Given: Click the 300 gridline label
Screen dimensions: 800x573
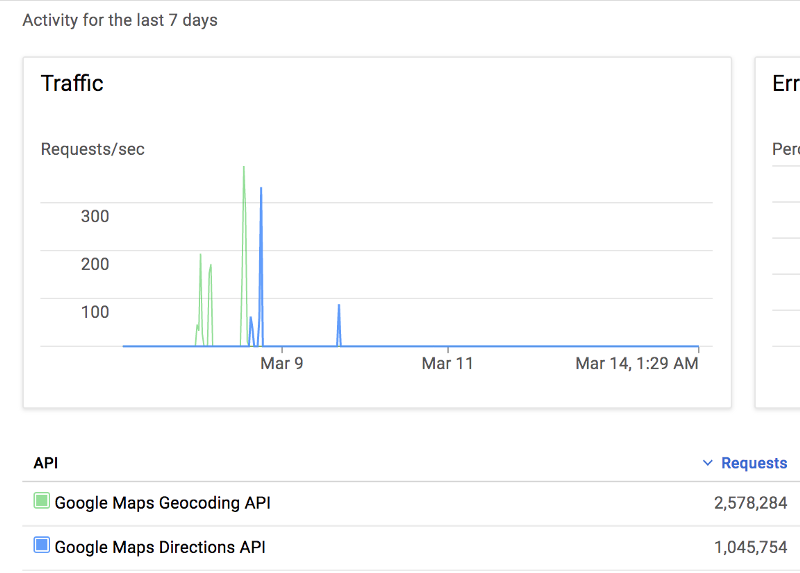Looking at the screenshot, I should pyautogui.click(x=95, y=216).
